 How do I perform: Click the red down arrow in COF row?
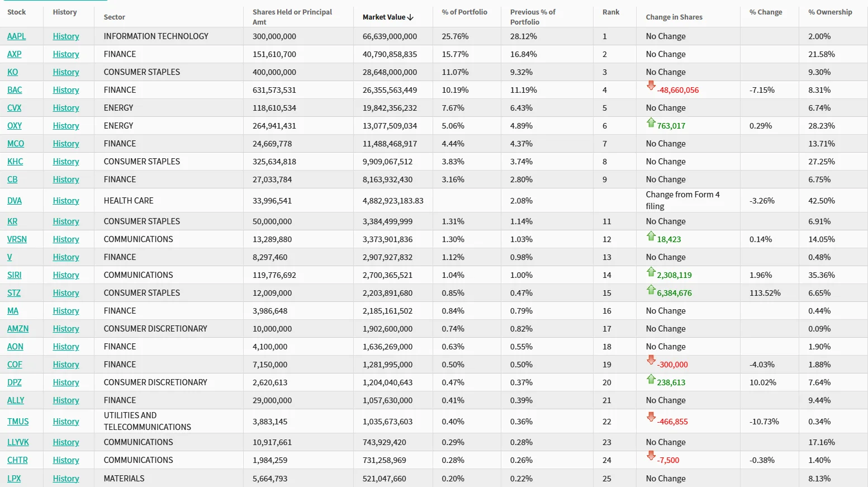651,360
